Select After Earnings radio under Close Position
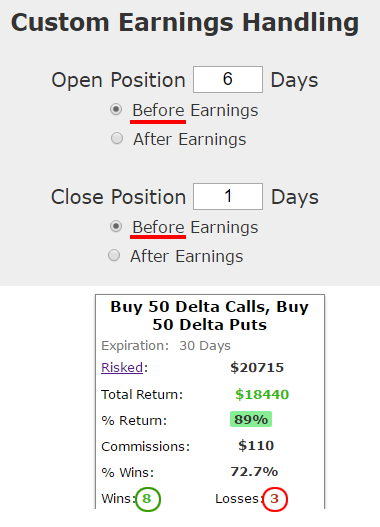This screenshot has width=380, height=527. 114,255
